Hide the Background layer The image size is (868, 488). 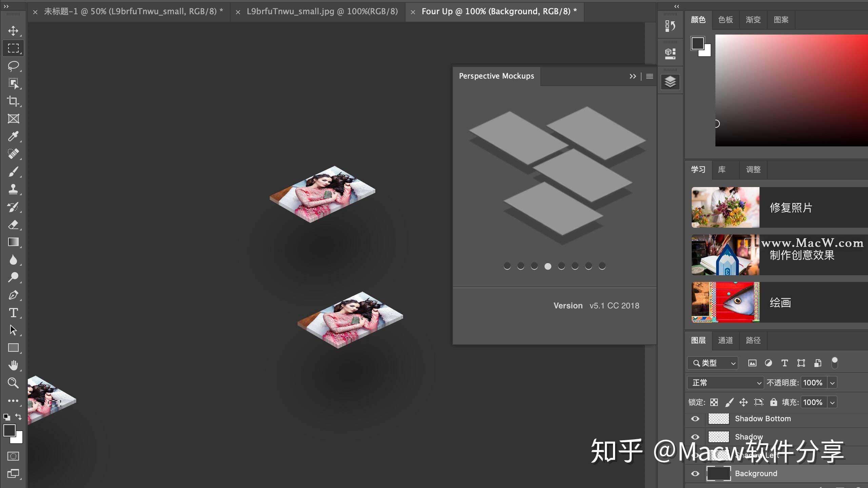[695, 474]
